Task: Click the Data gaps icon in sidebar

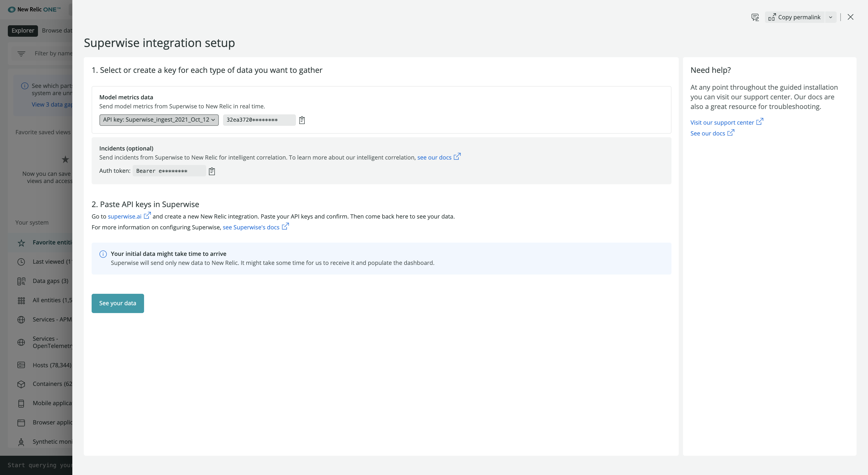Action: 21,281
